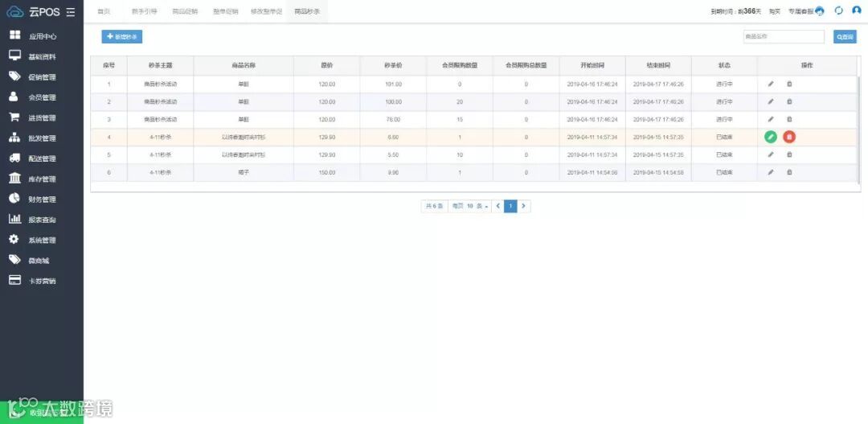868x424 pixels.
Task: Click the 秒杀价 column header
Action: click(393, 65)
